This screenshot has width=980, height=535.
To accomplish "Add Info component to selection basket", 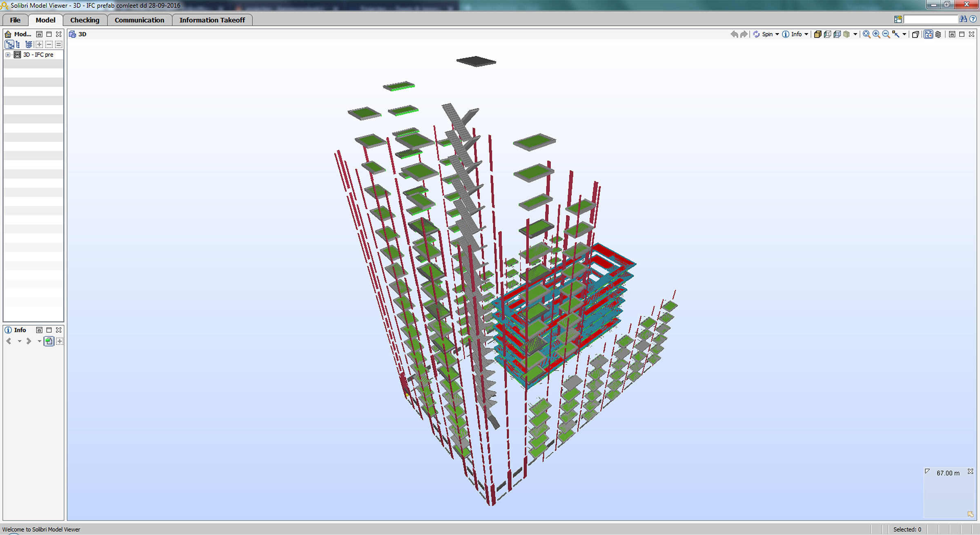I will pyautogui.click(x=60, y=341).
